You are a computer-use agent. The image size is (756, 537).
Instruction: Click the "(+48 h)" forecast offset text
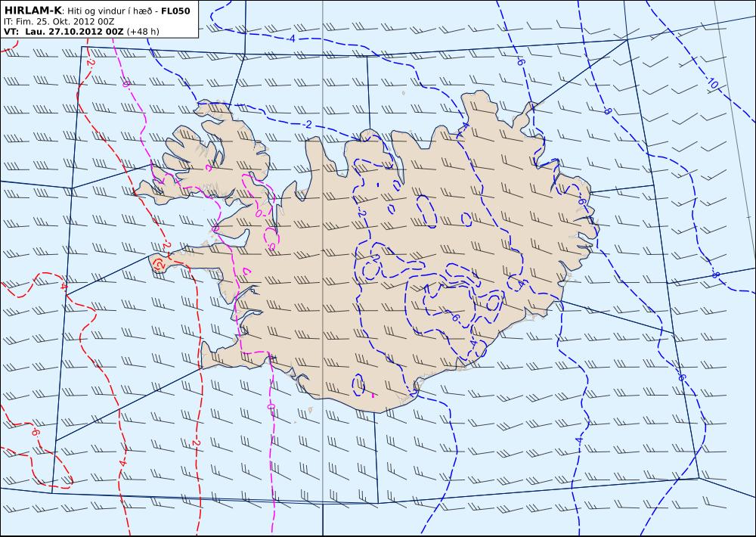(143, 32)
